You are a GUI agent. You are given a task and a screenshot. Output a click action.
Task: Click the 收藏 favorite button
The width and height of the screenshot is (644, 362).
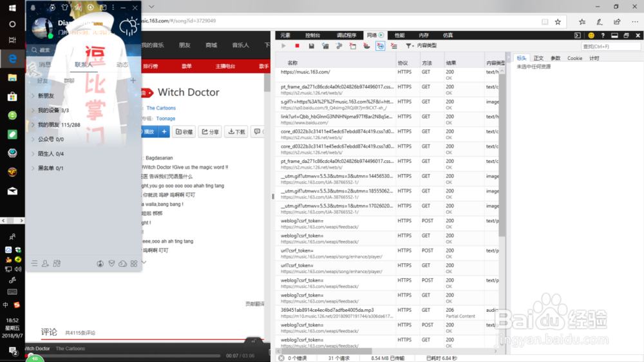click(184, 132)
